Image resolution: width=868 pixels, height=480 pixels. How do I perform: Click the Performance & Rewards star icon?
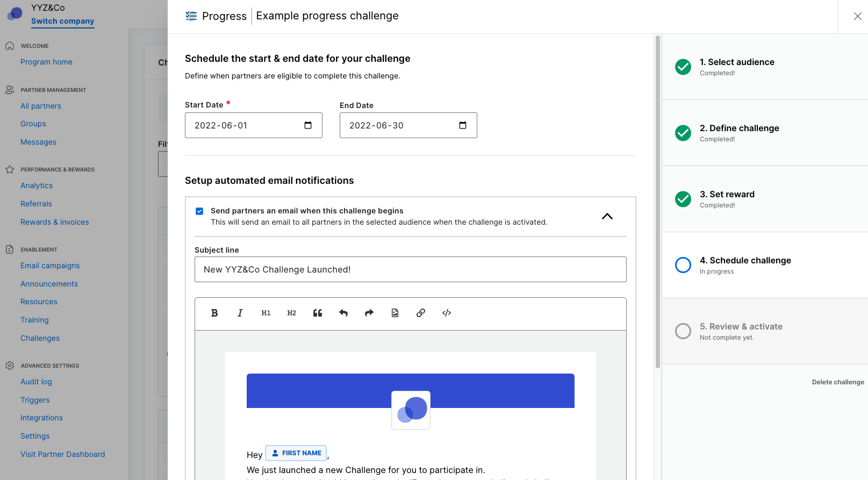click(x=10, y=169)
